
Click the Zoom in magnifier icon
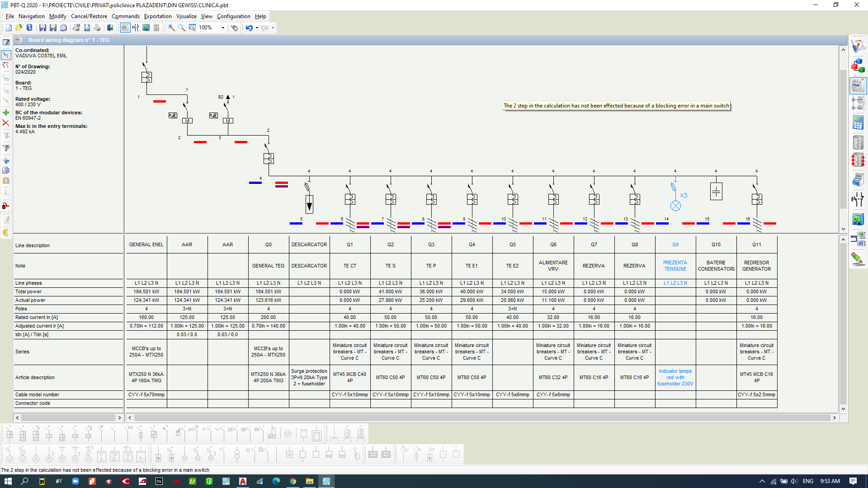(171, 28)
